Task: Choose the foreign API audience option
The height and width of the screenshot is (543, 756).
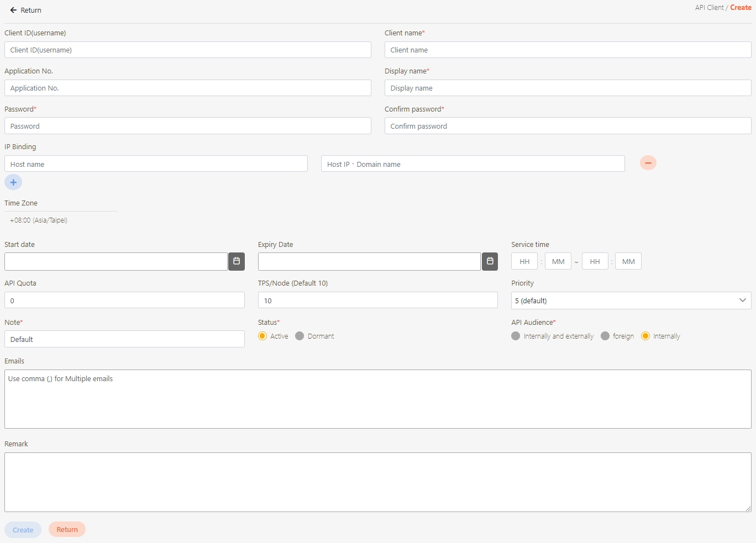Action: click(605, 336)
